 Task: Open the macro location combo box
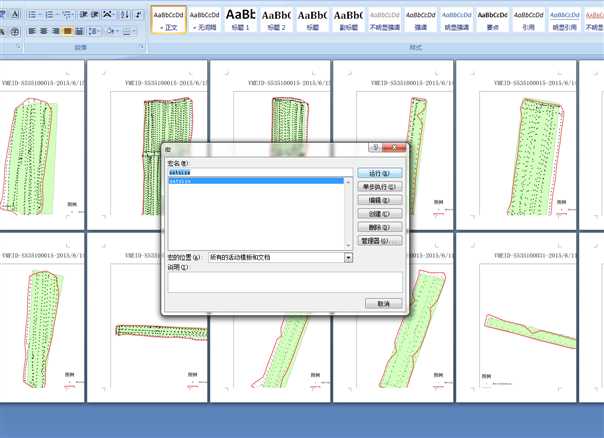[280, 257]
